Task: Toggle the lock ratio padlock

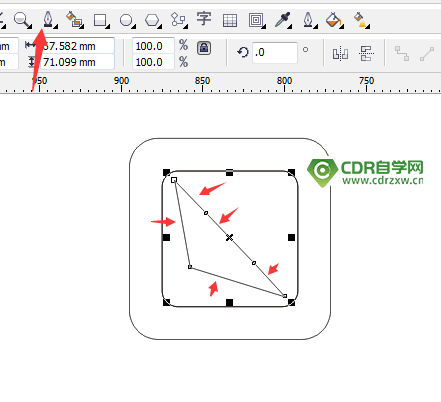Action: tap(204, 48)
